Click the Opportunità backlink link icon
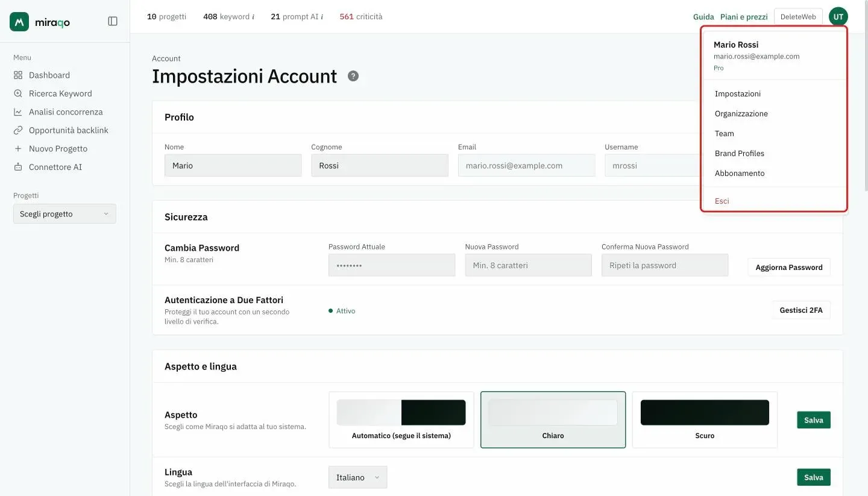The image size is (868, 496). 18,130
